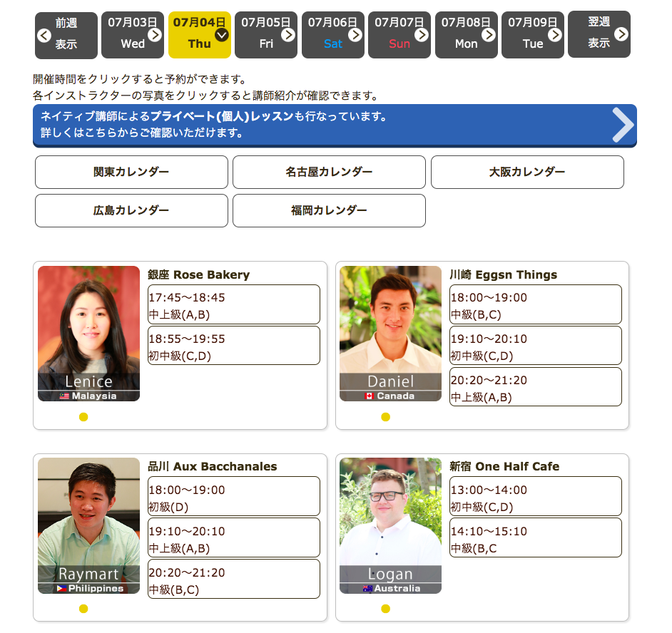
Task: Open Lenice's instructor profile photo
Action: [x=88, y=334]
